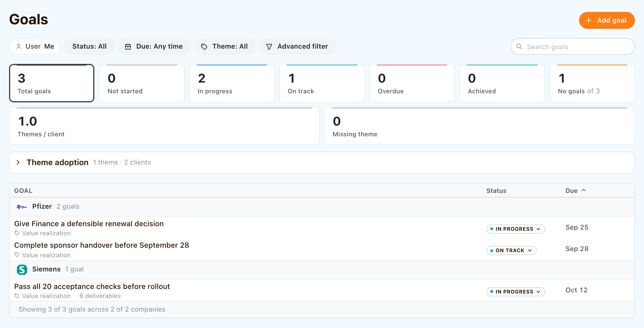Click the magnifier icon in search box
Image resolution: width=644 pixels, height=328 pixels.
click(x=519, y=46)
